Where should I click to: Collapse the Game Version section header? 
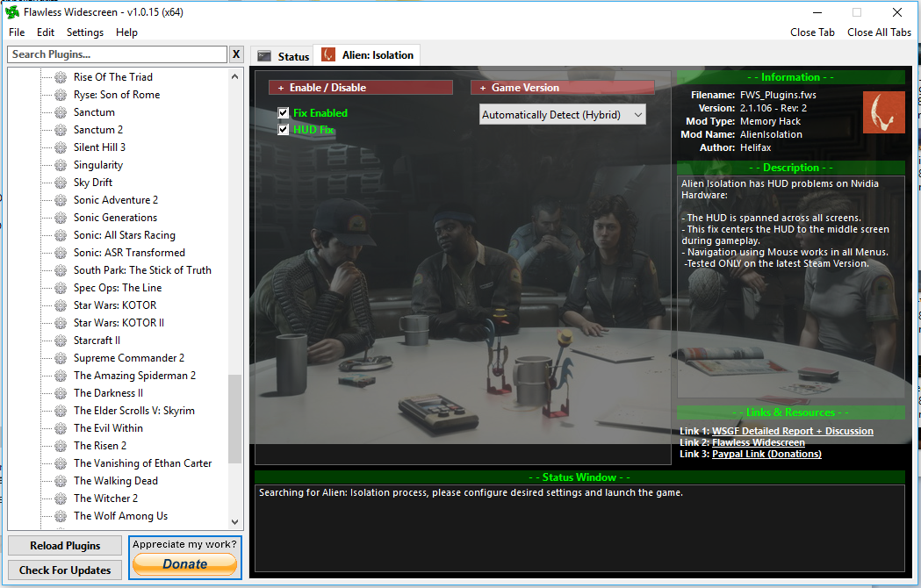pos(562,88)
